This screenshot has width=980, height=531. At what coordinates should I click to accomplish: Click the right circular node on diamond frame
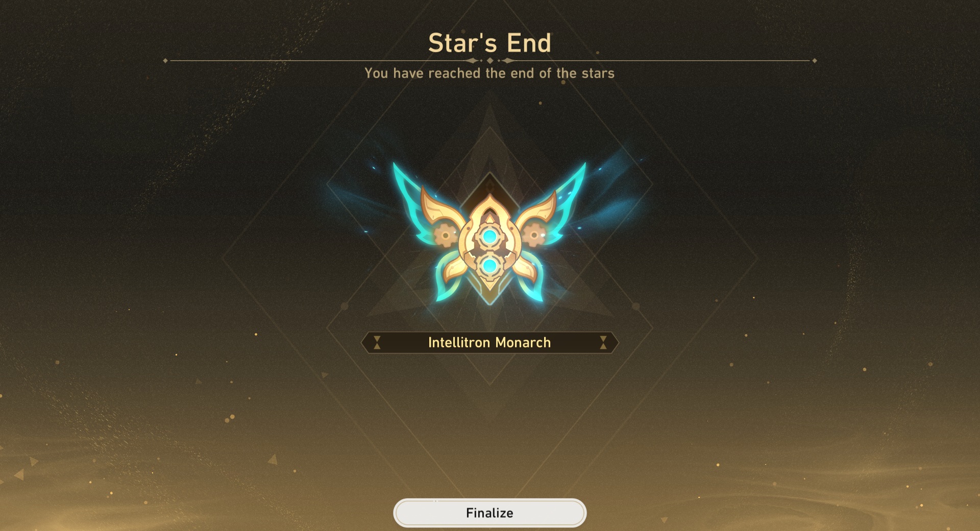click(x=635, y=306)
